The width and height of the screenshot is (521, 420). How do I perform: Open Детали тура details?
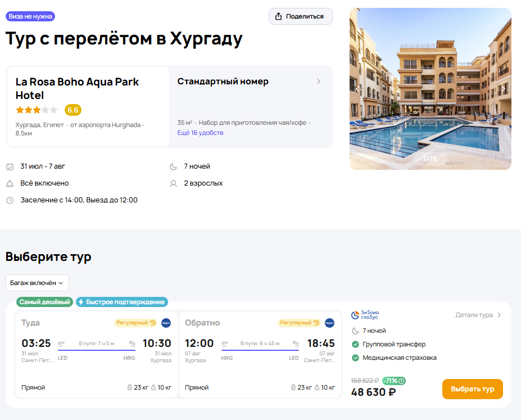pos(478,315)
